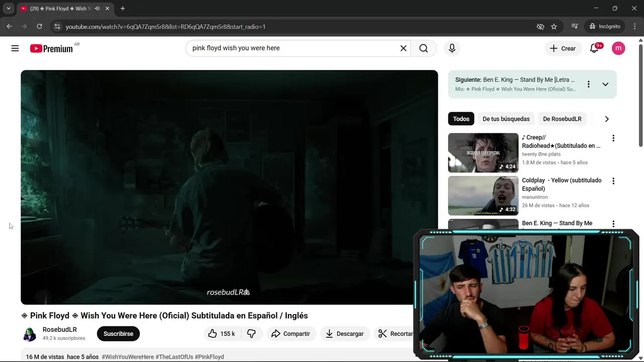Open options for Coldplay Yellow video

613,181
